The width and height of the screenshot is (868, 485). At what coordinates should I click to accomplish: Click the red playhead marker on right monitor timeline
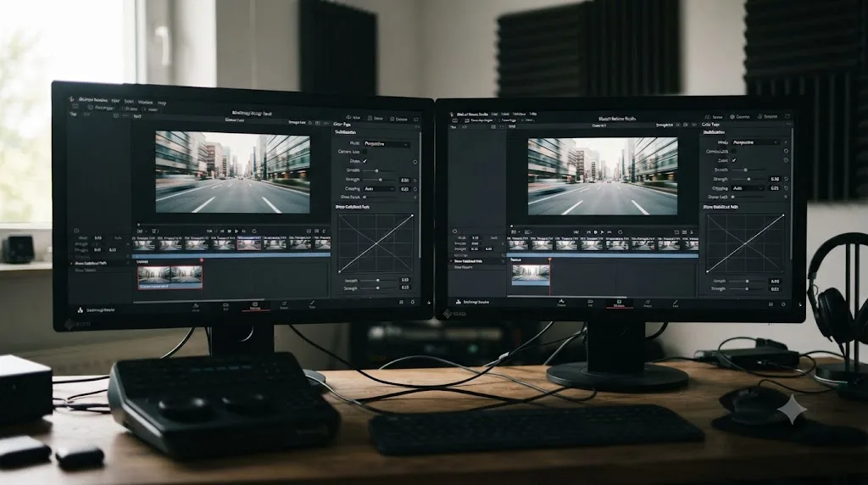[x=549, y=259]
